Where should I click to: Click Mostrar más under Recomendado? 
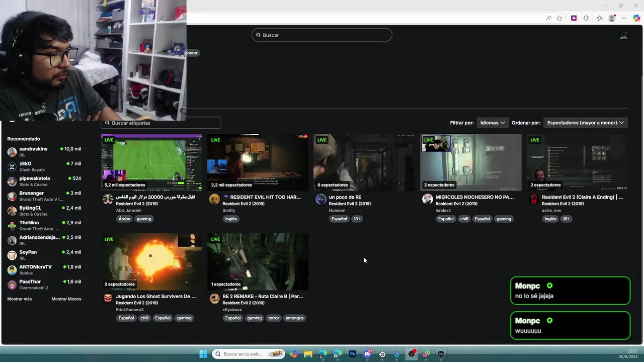pos(20,299)
